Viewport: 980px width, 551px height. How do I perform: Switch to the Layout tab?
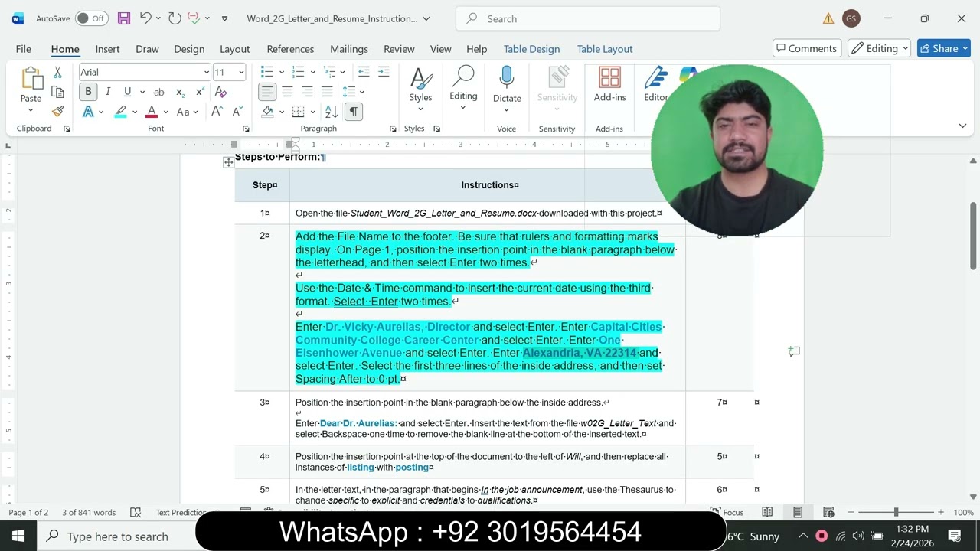point(234,48)
